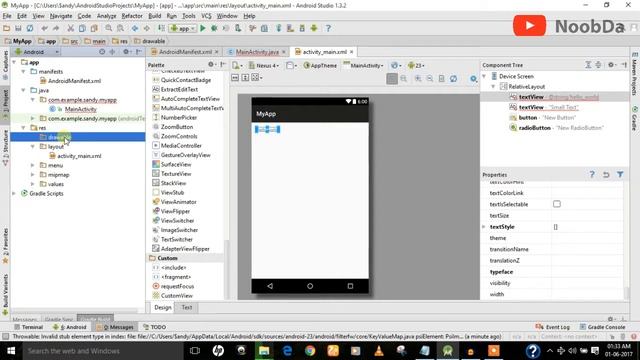Toggle the textIsSelectable checkbox
The height and width of the screenshot is (360, 640).
(x=557, y=204)
